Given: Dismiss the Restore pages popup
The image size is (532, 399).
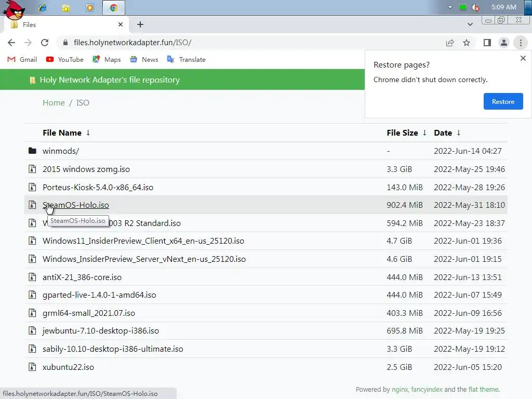Looking at the screenshot, I should point(523,58).
